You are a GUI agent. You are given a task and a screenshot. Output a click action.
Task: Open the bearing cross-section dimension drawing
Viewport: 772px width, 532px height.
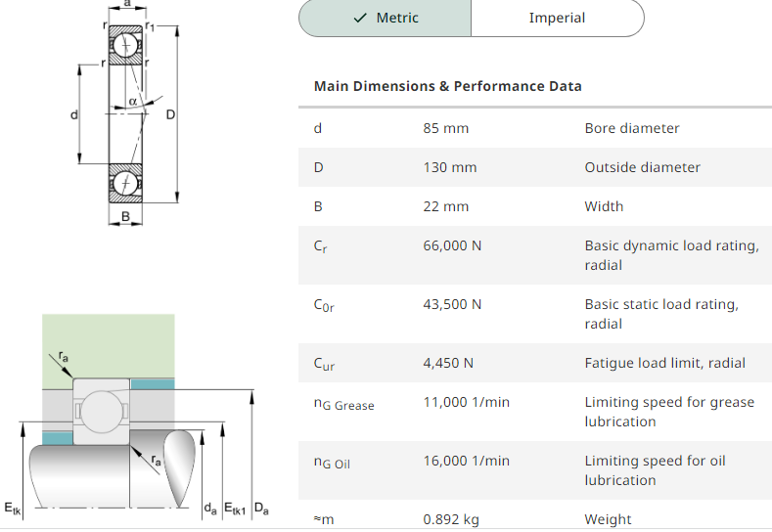(x=126, y=113)
